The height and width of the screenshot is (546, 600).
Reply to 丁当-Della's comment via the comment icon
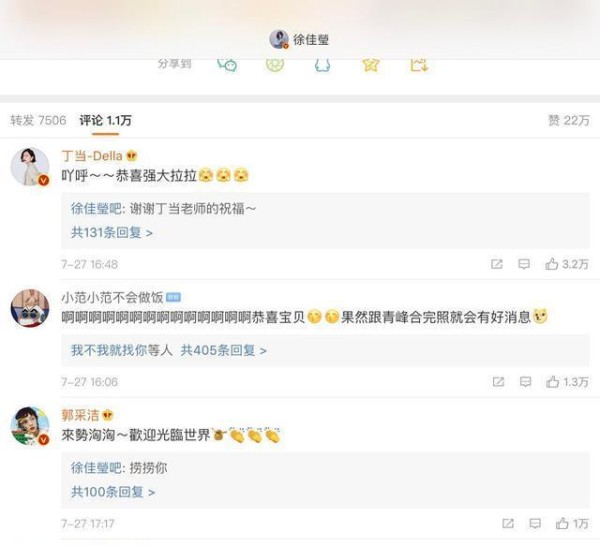(x=524, y=264)
